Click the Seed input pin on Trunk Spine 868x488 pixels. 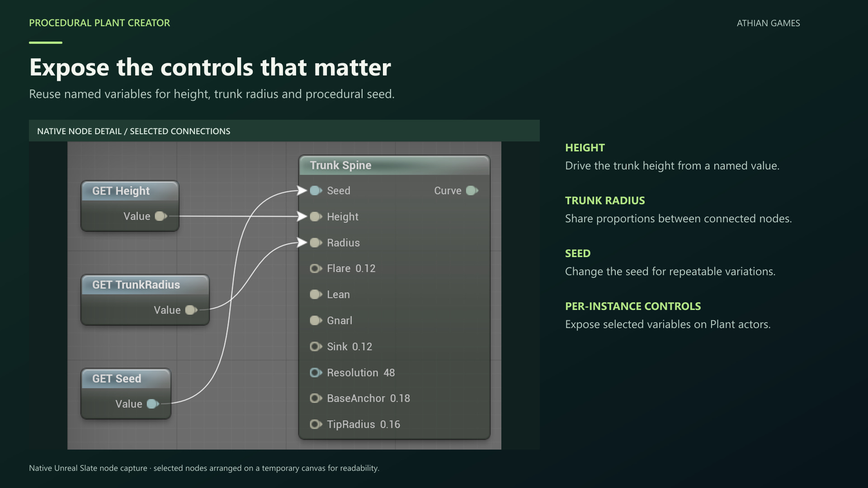point(316,191)
